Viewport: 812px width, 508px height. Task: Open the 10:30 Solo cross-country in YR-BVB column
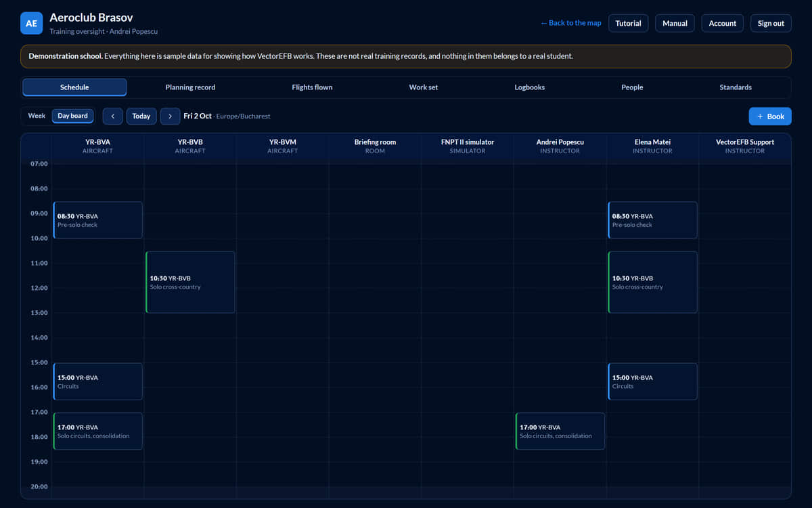pos(191,282)
